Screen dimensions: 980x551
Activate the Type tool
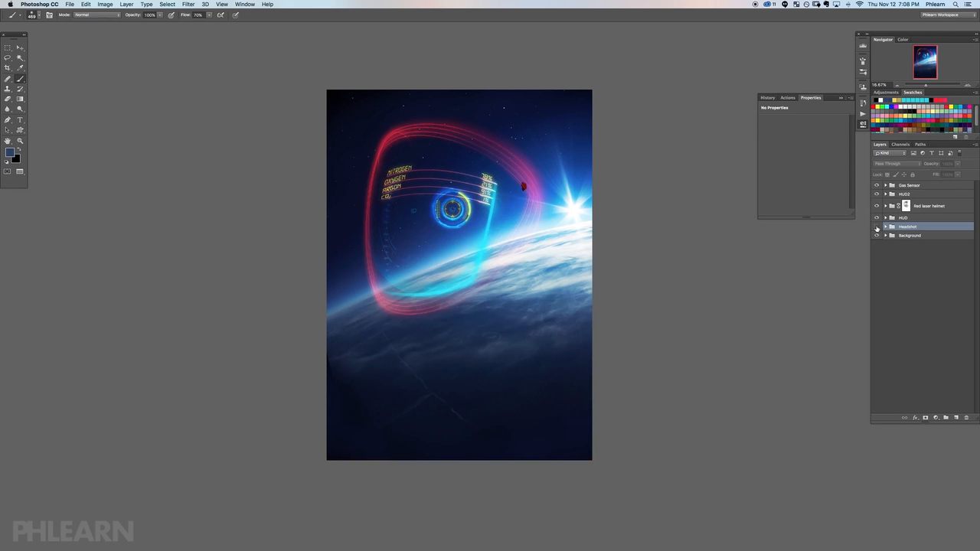tap(20, 120)
